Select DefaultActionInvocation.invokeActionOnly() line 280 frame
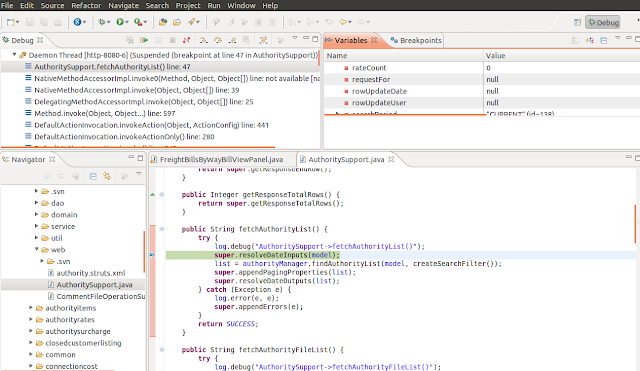 tap(124, 136)
